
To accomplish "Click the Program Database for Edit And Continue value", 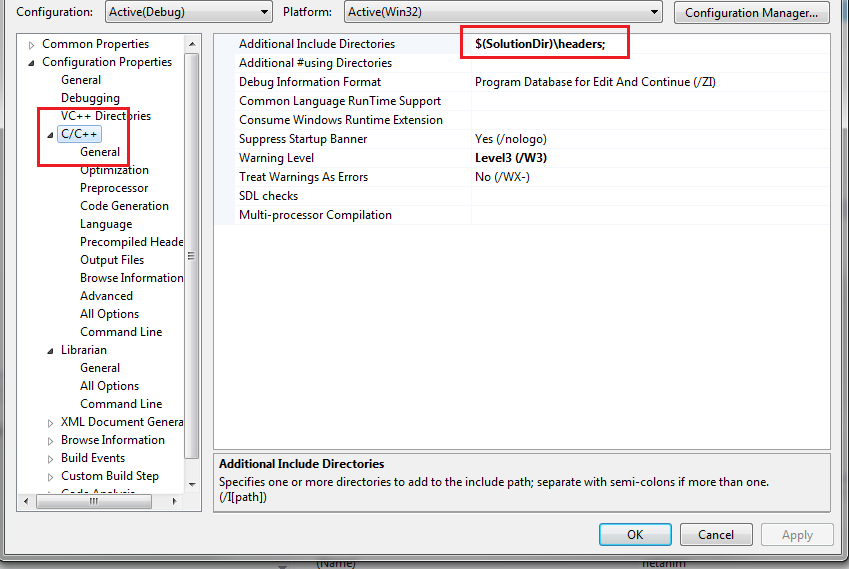I will [x=595, y=82].
